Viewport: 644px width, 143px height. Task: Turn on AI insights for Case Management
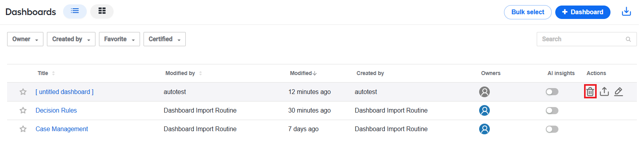click(x=552, y=129)
